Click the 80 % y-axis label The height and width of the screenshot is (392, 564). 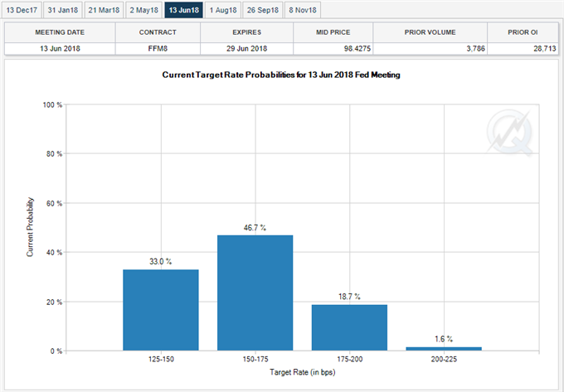pos(54,154)
